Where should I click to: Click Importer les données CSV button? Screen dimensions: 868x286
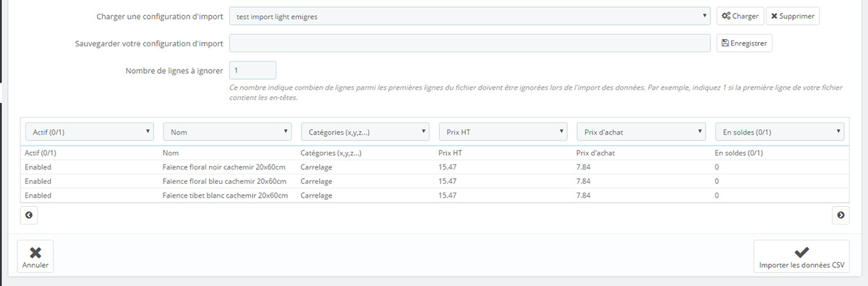801,257
